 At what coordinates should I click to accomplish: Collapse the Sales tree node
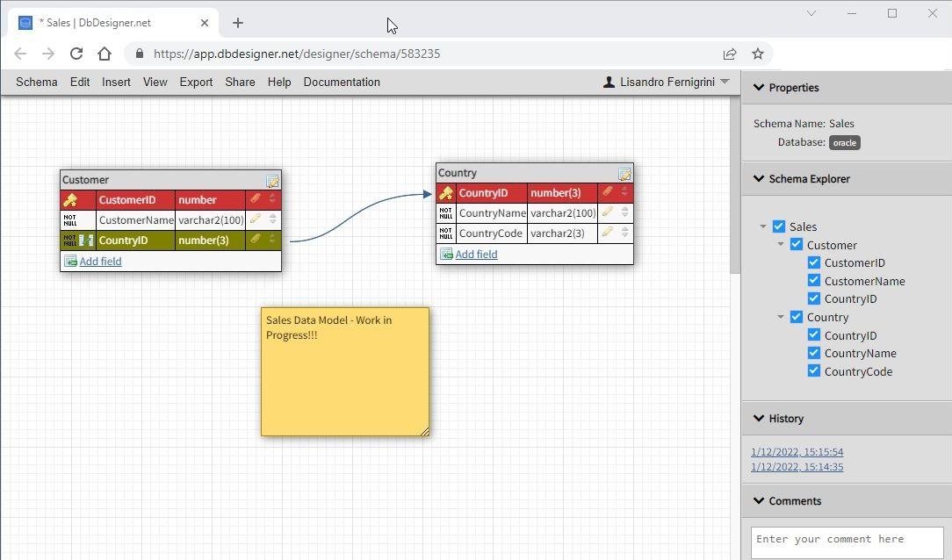click(x=763, y=226)
